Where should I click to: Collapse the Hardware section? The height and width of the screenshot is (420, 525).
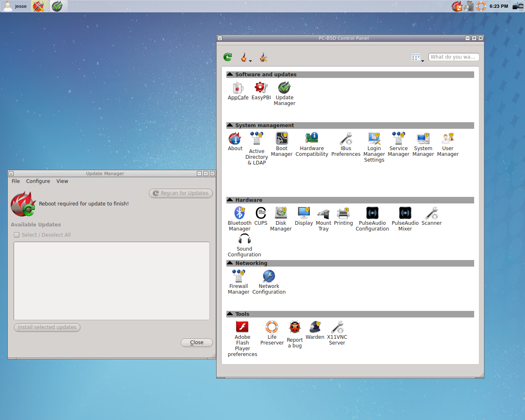pos(230,200)
